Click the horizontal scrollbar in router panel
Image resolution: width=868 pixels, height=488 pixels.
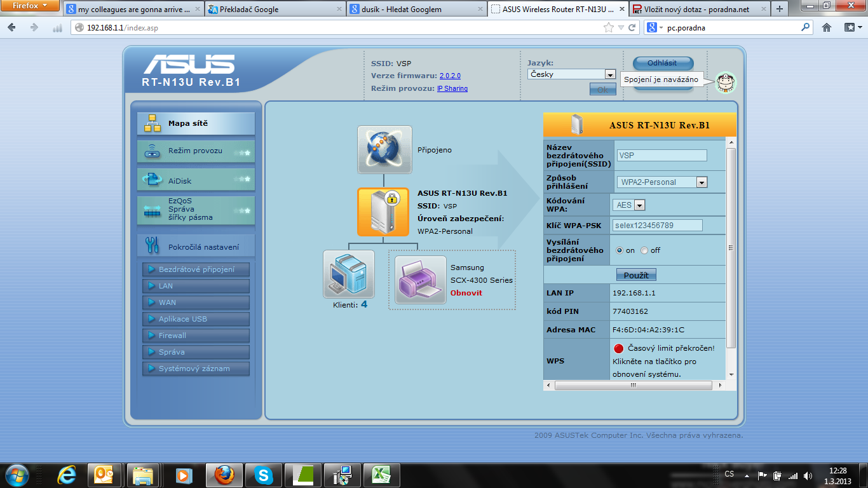[x=633, y=385]
